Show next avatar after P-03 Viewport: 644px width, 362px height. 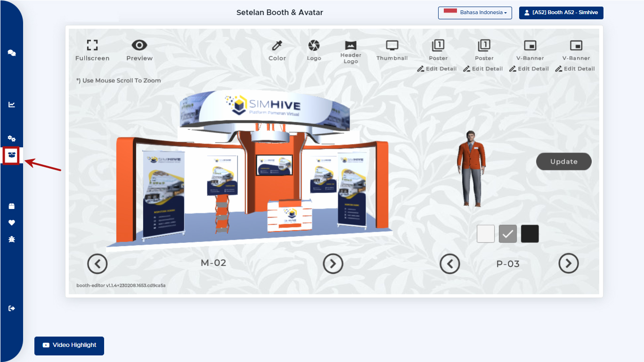click(569, 264)
